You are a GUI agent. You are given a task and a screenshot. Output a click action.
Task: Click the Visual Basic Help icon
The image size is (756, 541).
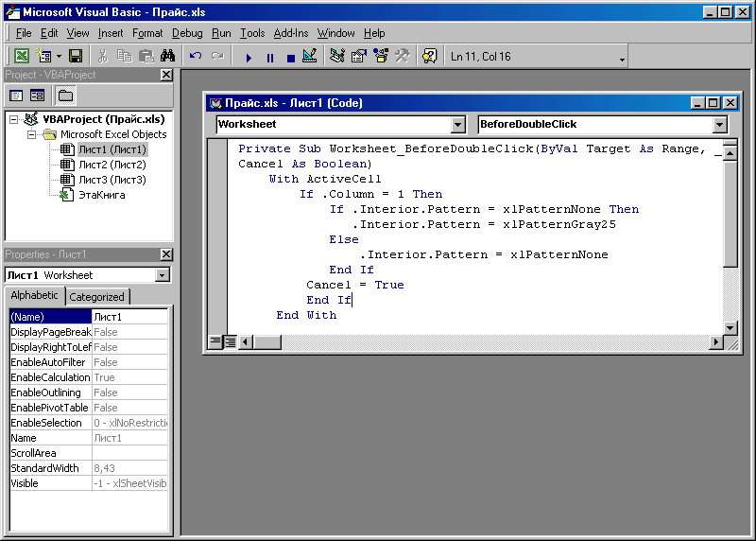pos(430,56)
